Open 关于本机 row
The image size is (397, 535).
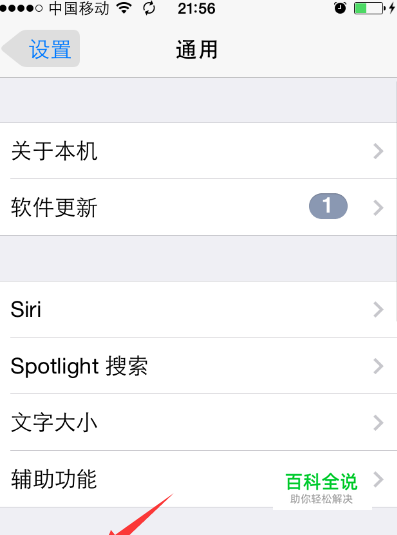click(198, 150)
